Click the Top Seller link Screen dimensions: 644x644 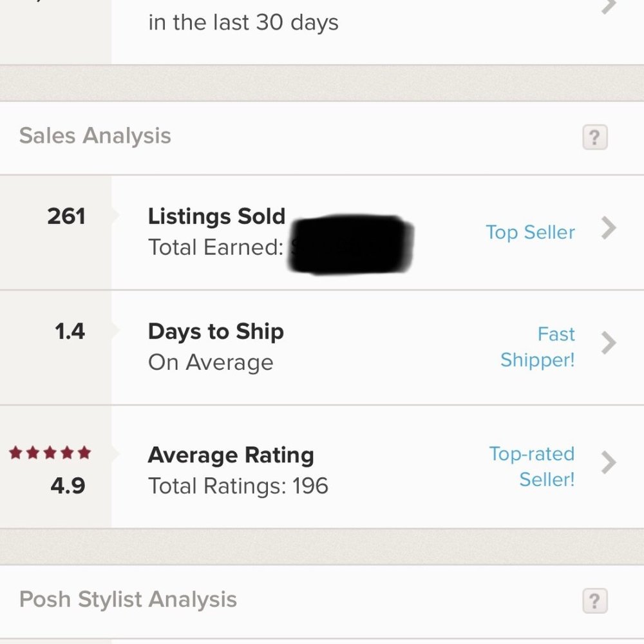[530, 232]
